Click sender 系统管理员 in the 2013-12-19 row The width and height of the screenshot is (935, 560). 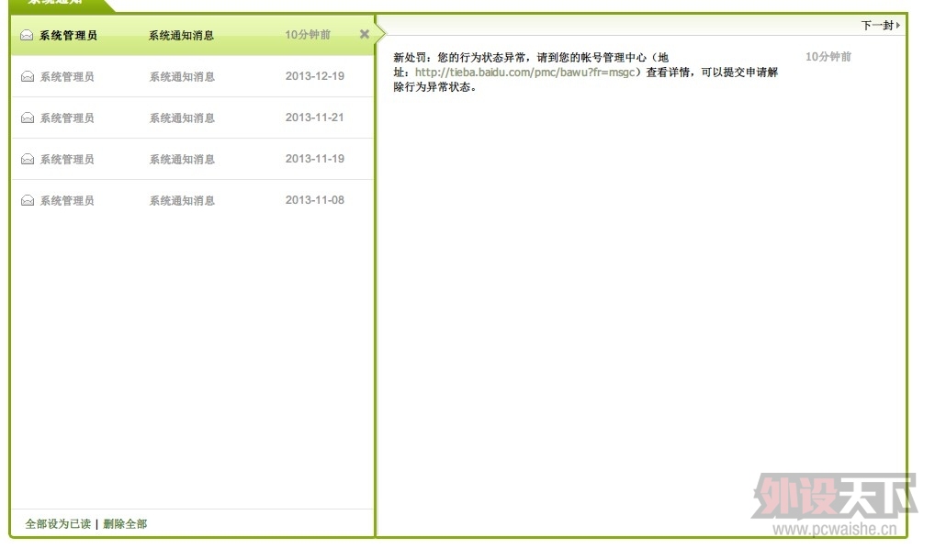point(67,76)
